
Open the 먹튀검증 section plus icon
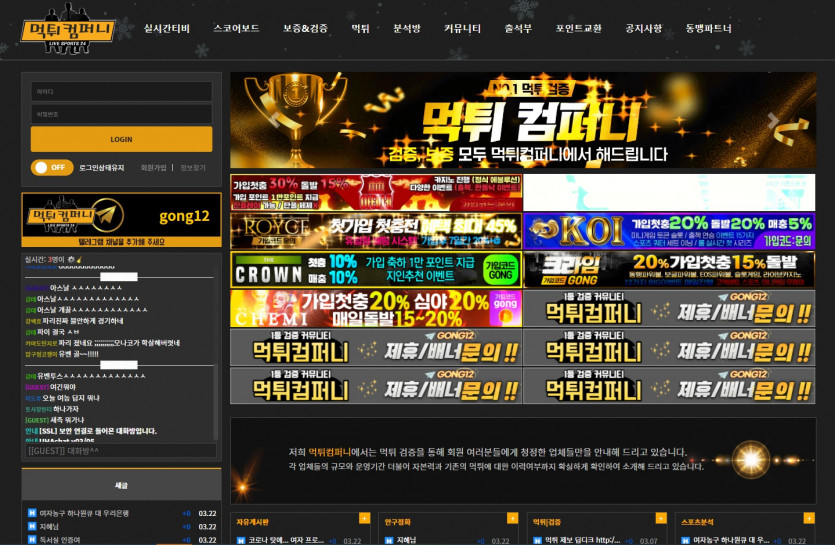pyautogui.click(x=661, y=518)
